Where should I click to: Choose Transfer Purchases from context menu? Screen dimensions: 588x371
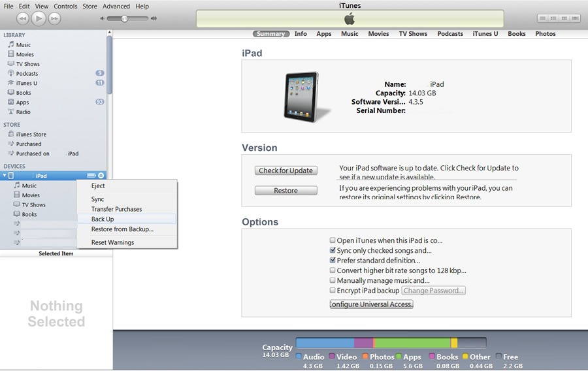[127, 209]
